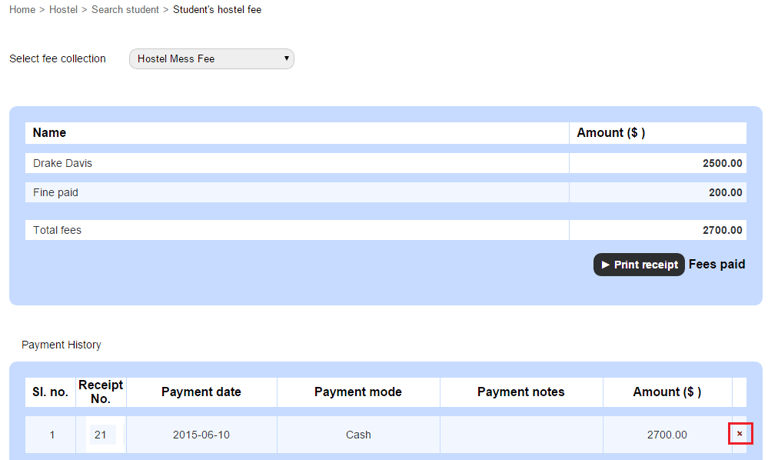Click the Payment date column header
The image size is (768, 460).
pos(201,392)
